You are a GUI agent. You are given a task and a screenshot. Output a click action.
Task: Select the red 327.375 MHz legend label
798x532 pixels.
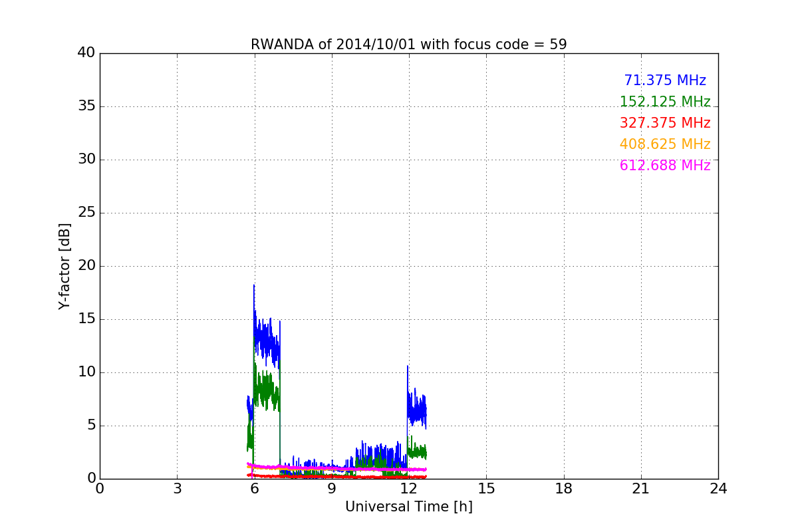coord(665,123)
